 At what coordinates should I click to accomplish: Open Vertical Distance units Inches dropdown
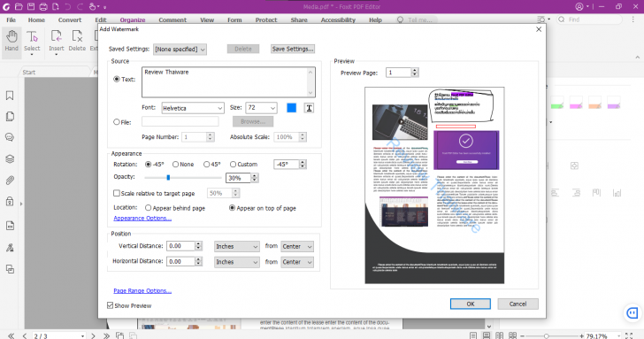click(236, 246)
